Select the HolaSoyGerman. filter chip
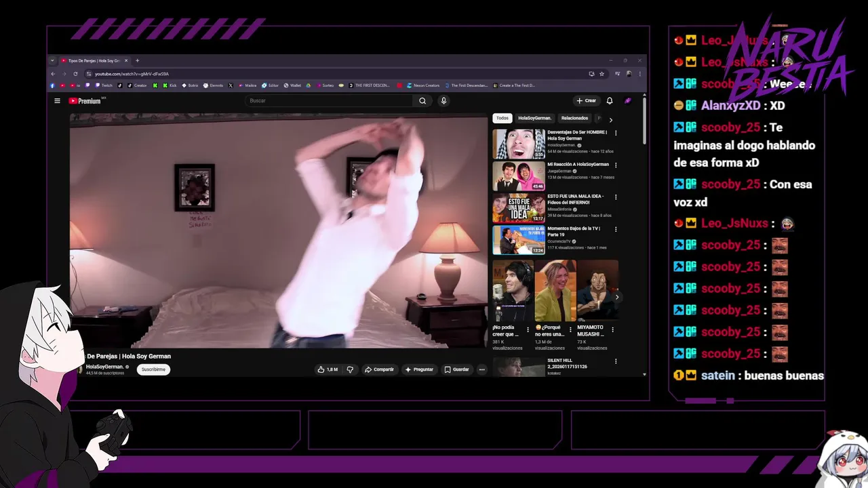The width and height of the screenshot is (868, 488). pyautogui.click(x=534, y=118)
